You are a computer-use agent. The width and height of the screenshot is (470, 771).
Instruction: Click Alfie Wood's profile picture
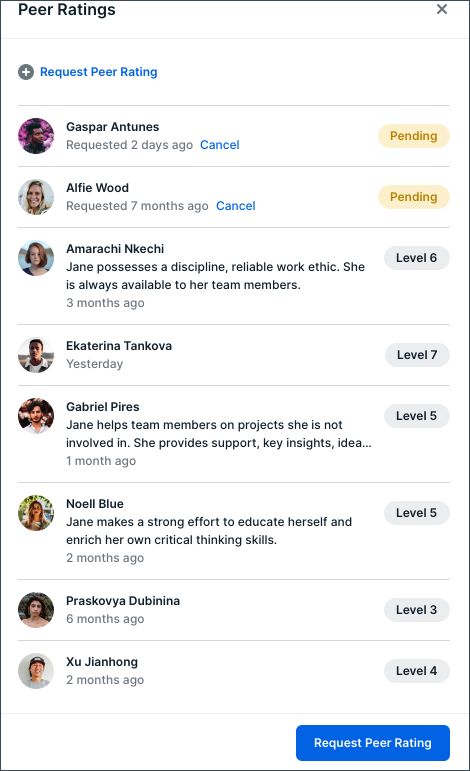point(36,197)
